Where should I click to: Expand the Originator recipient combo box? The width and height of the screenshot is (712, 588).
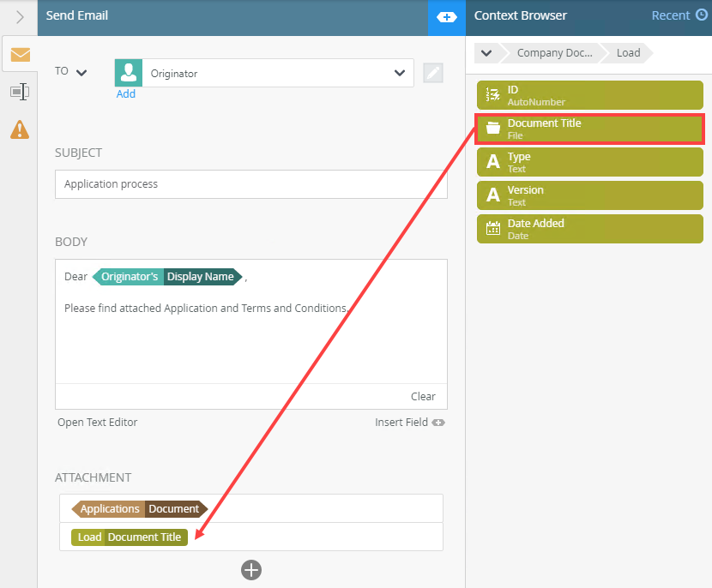tap(399, 74)
